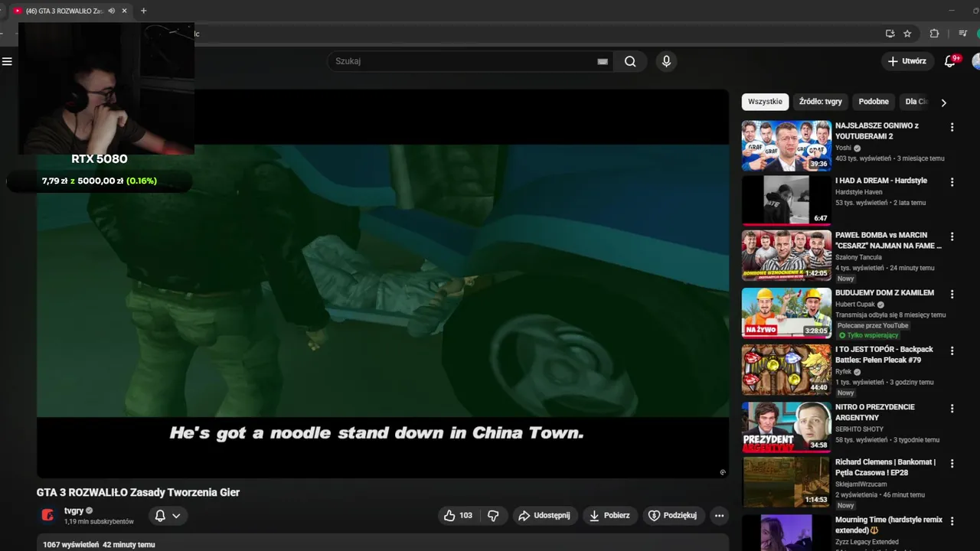Open I HAD A DREAM Hardstyle thumbnail
This screenshot has width=980, height=551.
[786, 201]
